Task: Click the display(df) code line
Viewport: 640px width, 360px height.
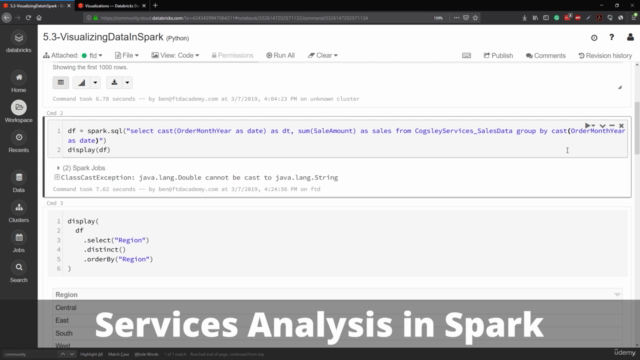Action: point(89,150)
